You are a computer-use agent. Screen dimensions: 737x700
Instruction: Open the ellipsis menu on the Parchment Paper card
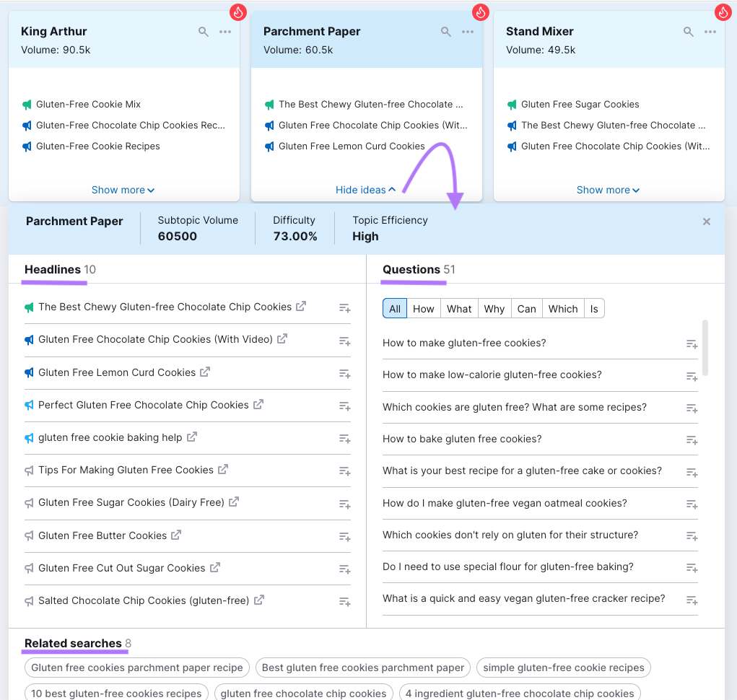point(468,32)
